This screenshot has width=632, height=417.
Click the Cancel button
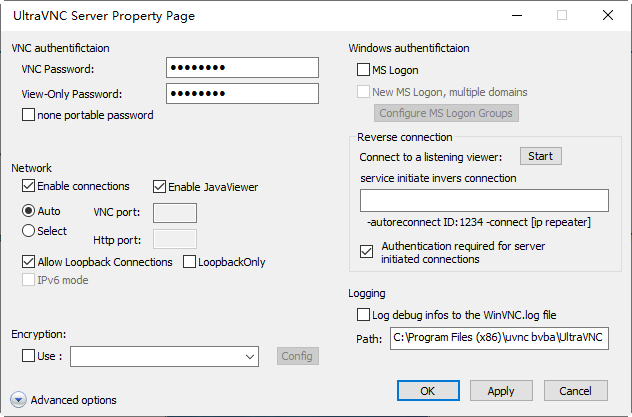pyautogui.click(x=575, y=391)
